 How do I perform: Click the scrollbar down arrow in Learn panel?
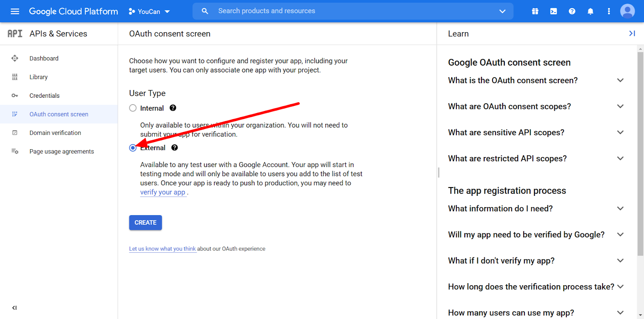pos(640,315)
